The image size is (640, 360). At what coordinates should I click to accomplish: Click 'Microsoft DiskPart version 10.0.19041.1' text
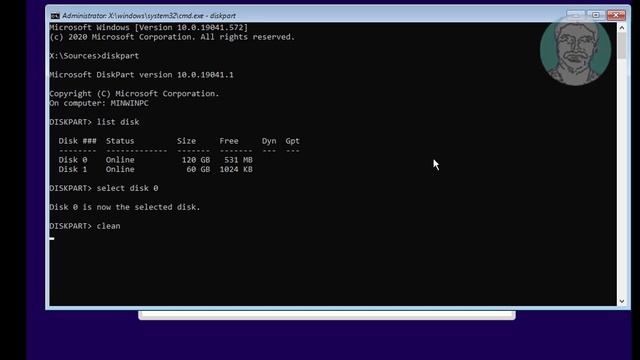141,75
